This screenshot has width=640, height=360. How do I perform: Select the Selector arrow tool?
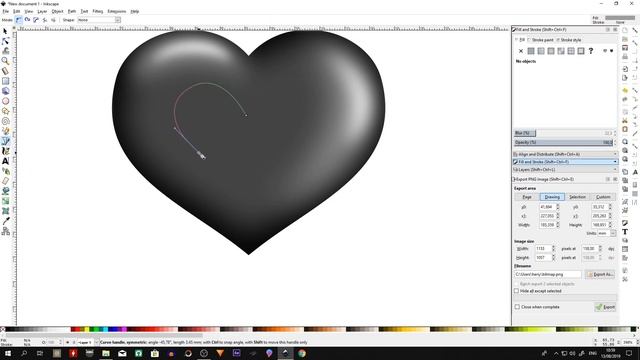(x=5, y=31)
